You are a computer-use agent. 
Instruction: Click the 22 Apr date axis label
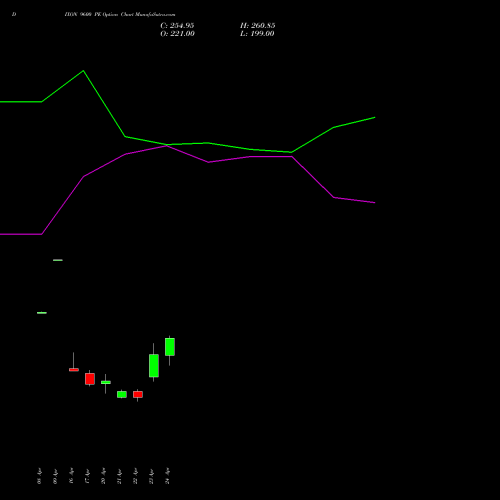pyautogui.click(x=135, y=476)
